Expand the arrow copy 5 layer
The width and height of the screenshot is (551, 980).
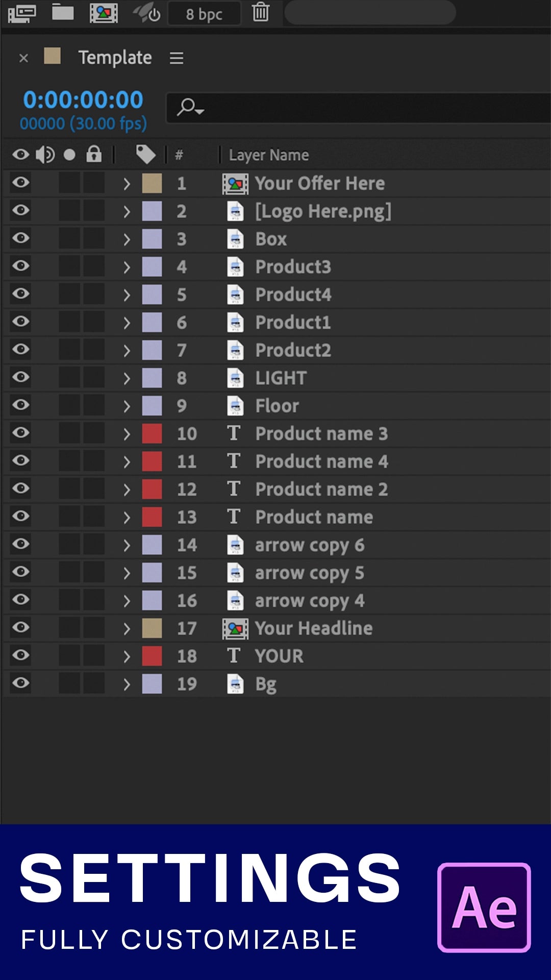127,573
